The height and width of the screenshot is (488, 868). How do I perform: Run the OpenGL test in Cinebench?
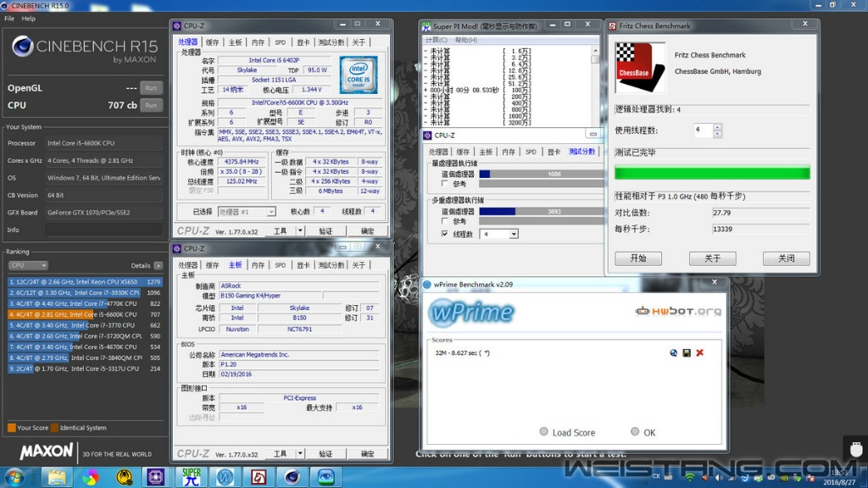pyautogui.click(x=151, y=88)
